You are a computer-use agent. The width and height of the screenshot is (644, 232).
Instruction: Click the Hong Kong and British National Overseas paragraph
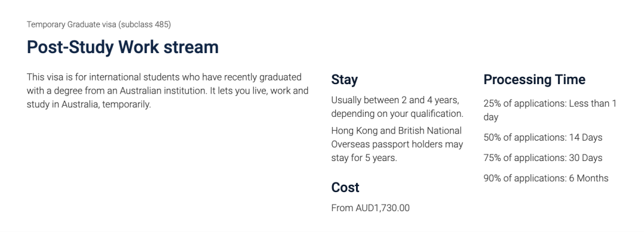(397, 144)
